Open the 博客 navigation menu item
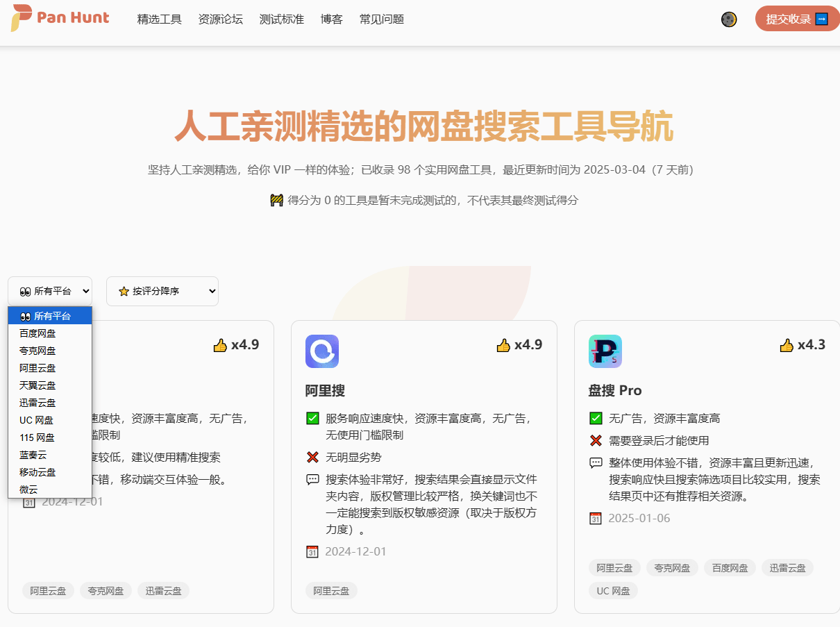This screenshot has height=627, width=840. (x=331, y=19)
